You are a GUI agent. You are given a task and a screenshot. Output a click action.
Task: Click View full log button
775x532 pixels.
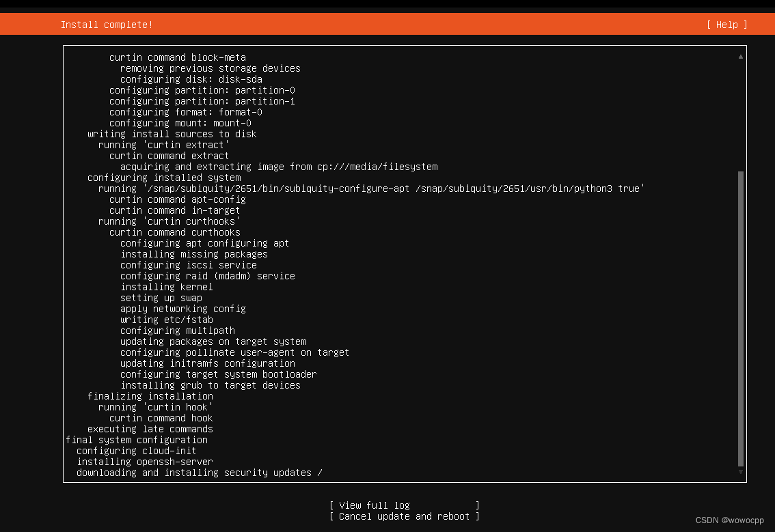click(x=405, y=505)
